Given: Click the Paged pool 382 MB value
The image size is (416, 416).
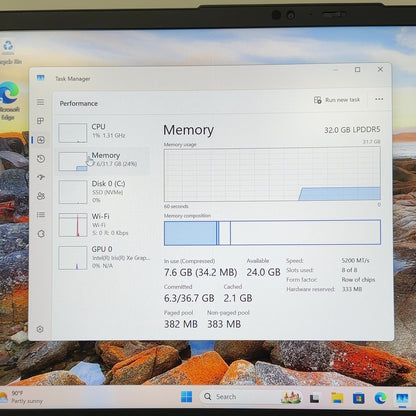Looking at the screenshot, I should point(181,324).
